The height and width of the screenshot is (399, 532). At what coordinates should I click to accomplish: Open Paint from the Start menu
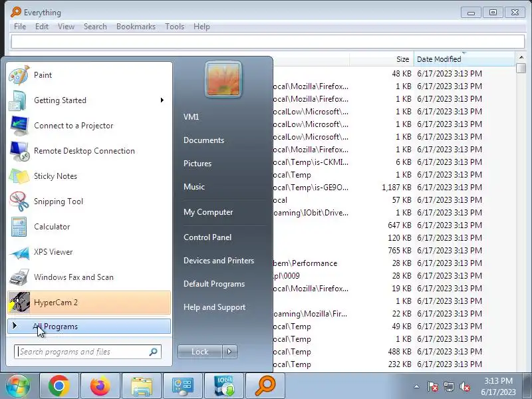click(89, 75)
